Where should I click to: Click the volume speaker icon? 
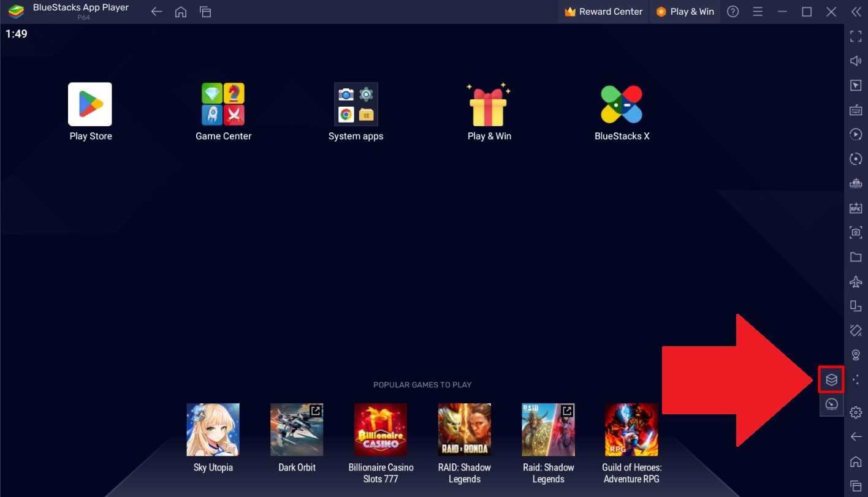pos(856,61)
